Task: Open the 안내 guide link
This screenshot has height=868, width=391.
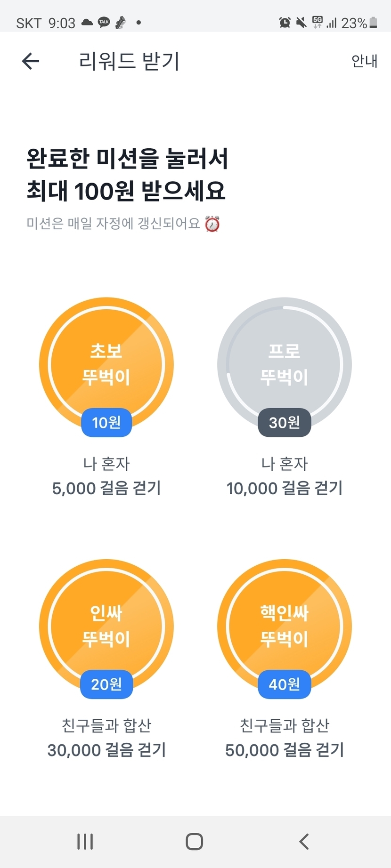Action: (364, 61)
